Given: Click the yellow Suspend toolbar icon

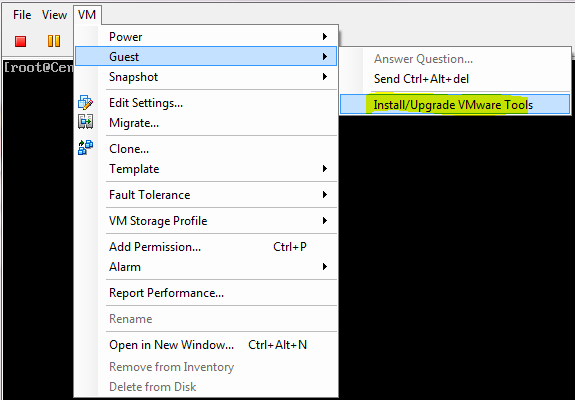Looking at the screenshot, I should click(x=54, y=41).
